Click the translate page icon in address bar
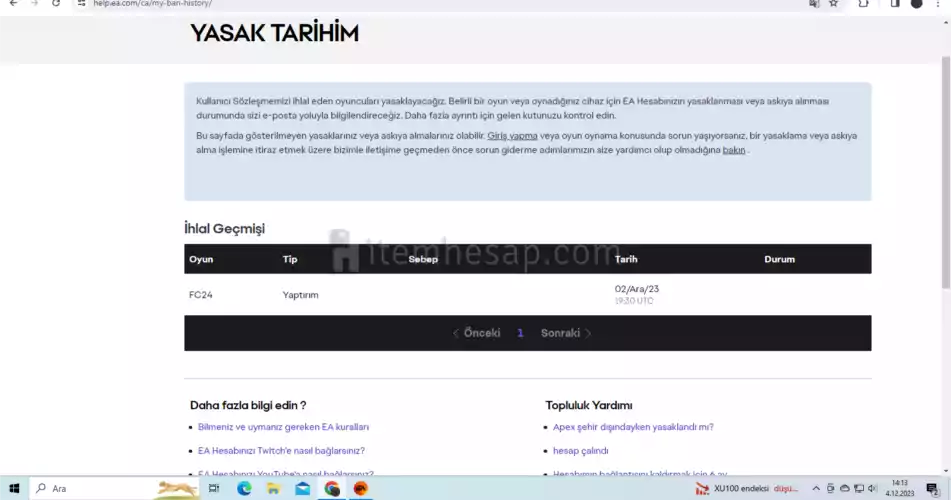This screenshot has width=951, height=500. pyautogui.click(x=813, y=4)
